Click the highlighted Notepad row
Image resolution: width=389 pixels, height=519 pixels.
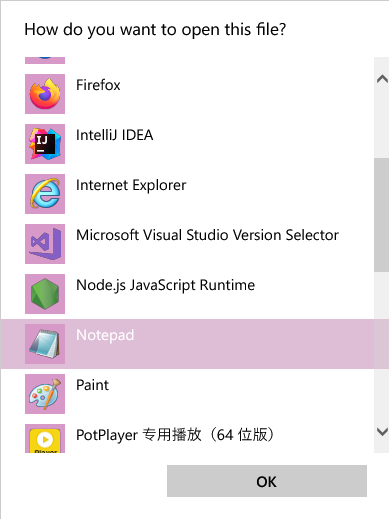pos(194,344)
